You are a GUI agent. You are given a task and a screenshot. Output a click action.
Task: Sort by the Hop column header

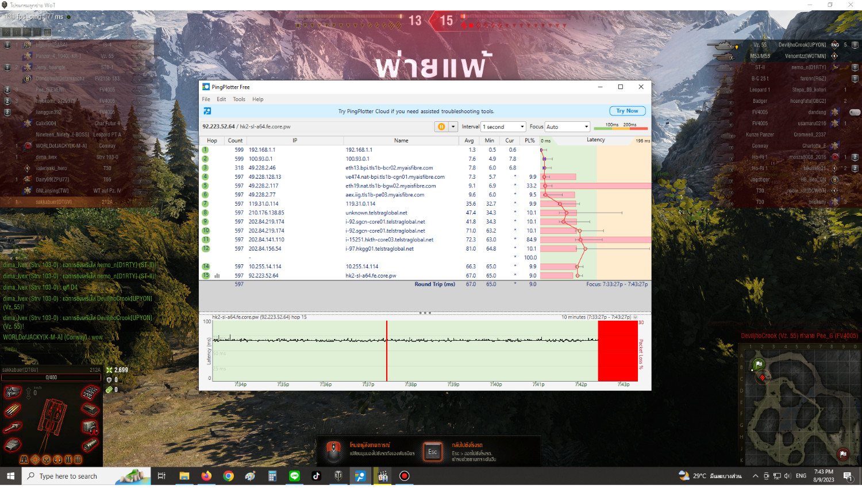point(212,140)
